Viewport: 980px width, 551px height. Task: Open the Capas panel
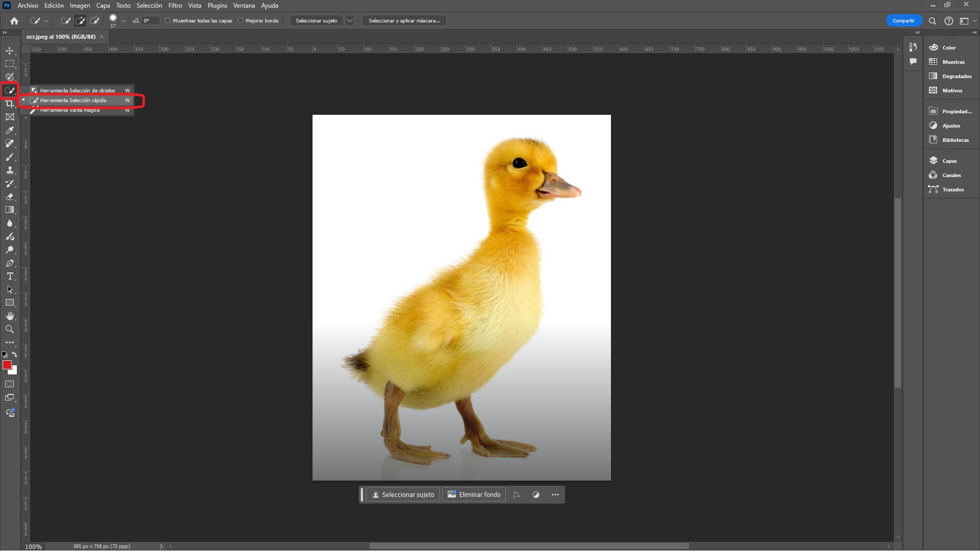click(950, 161)
